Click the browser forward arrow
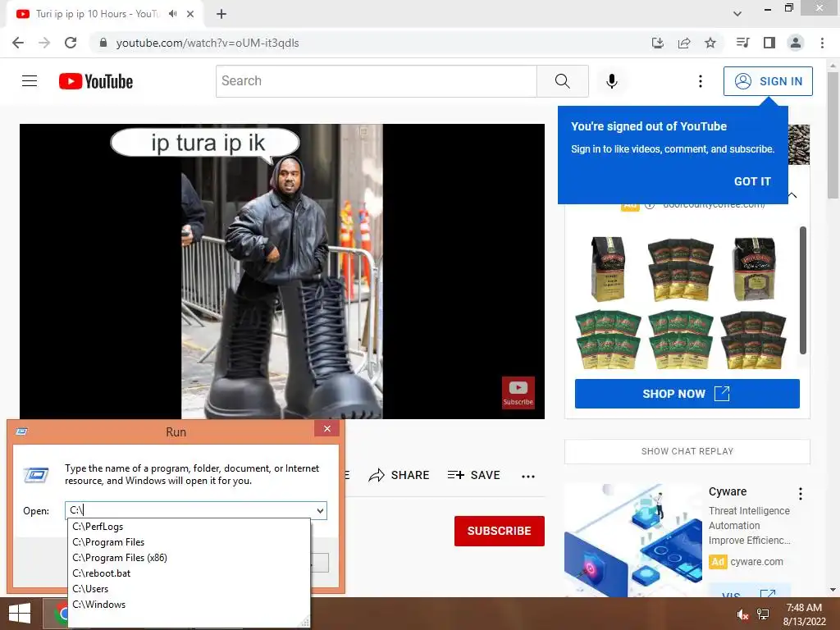The width and height of the screenshot is (840, 630). coord(44,43)
